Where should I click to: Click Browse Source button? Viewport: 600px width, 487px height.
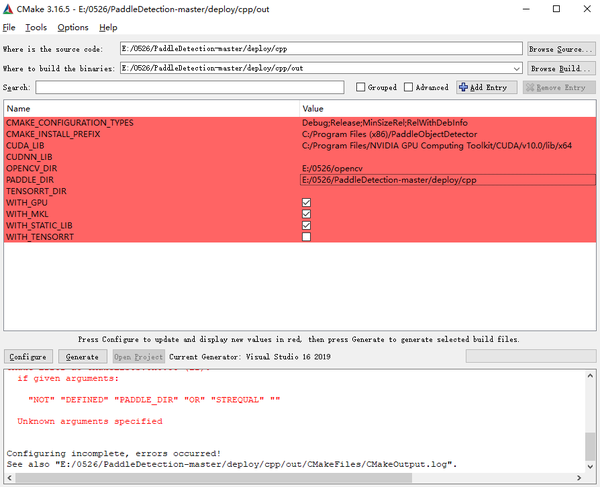click(561, 49)
